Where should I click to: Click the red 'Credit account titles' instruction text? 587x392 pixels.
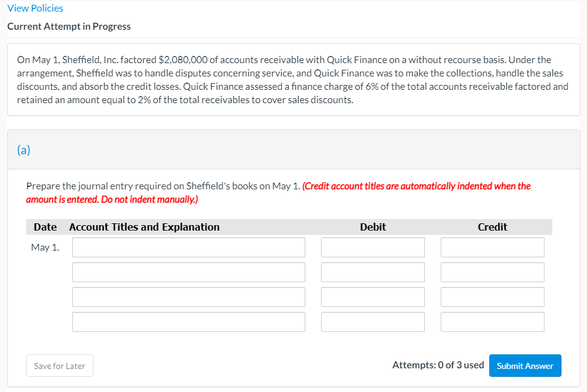(x=278, y=192)
